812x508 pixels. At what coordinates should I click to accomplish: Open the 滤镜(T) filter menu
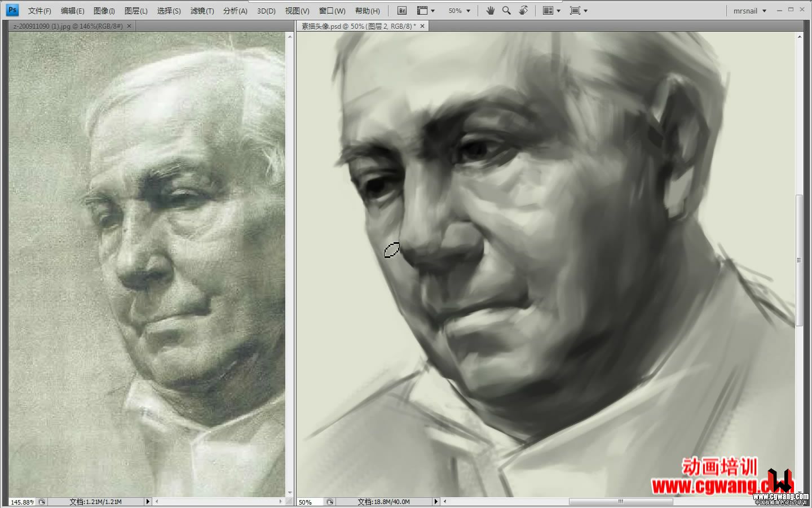202,11
